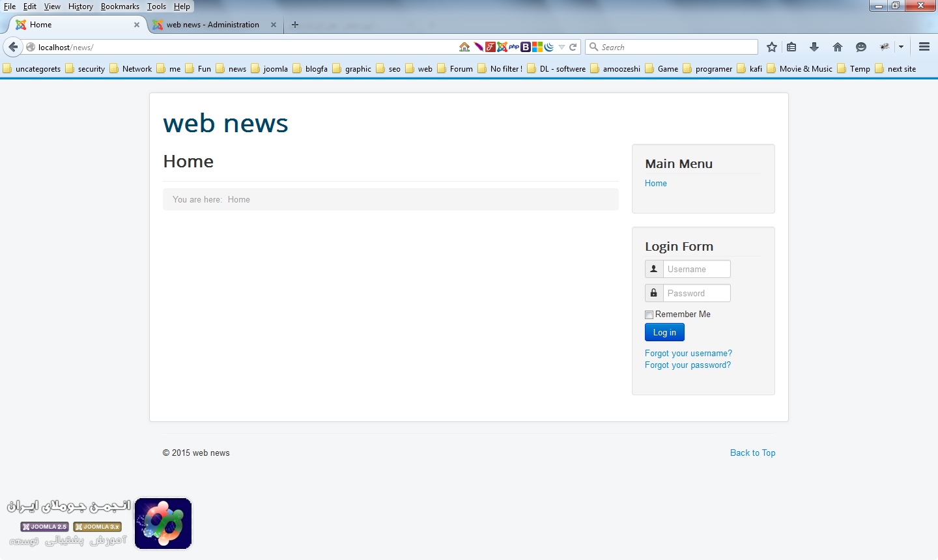The image size is (938, 560).
Task: Go to the browser home page icon
Action: click(x=838, y=47)
